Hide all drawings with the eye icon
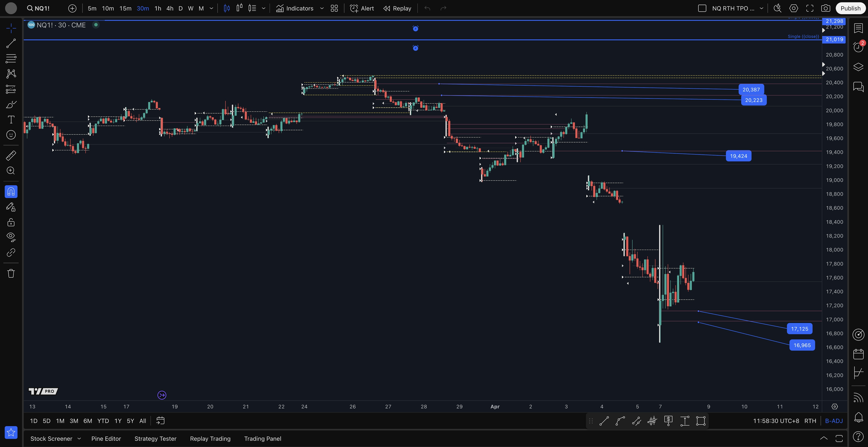Screen dimensions: 868x447 [x=11, y=237]
